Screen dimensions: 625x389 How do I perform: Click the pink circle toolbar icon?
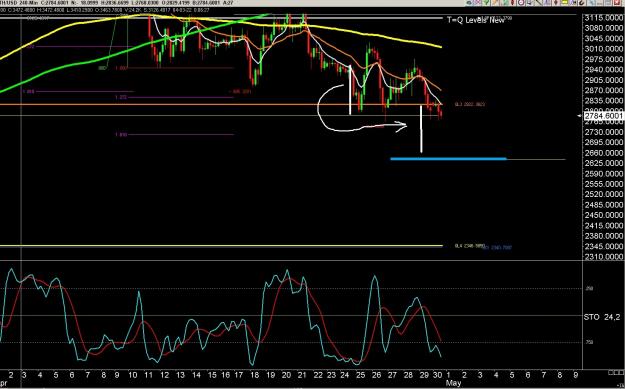[x=521, y=2]
